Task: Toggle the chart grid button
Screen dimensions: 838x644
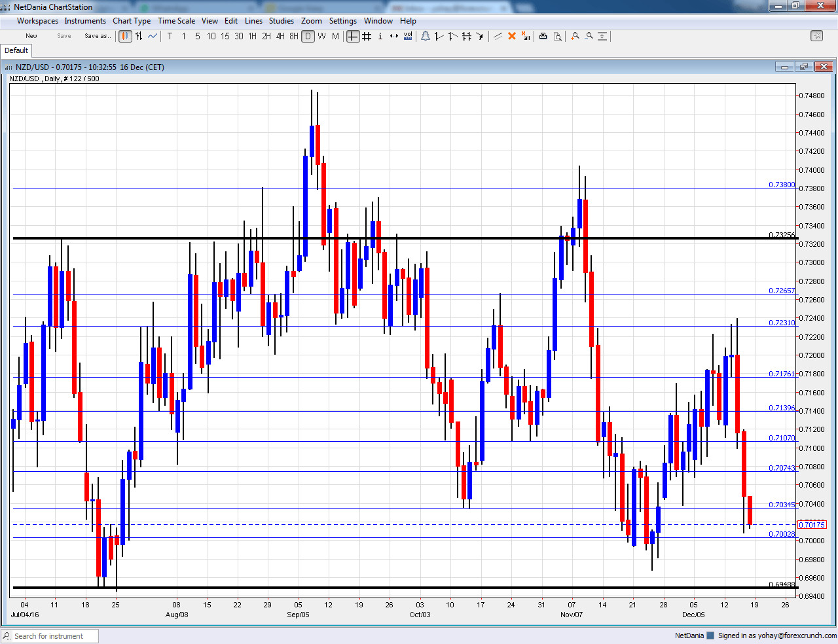Action: 367,36
